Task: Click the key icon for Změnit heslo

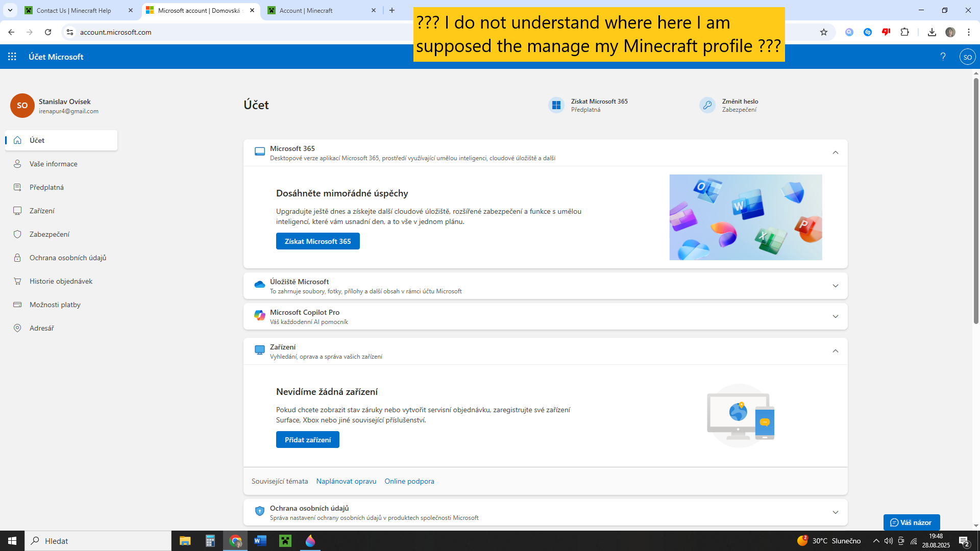Action: (x=707, y=105)
